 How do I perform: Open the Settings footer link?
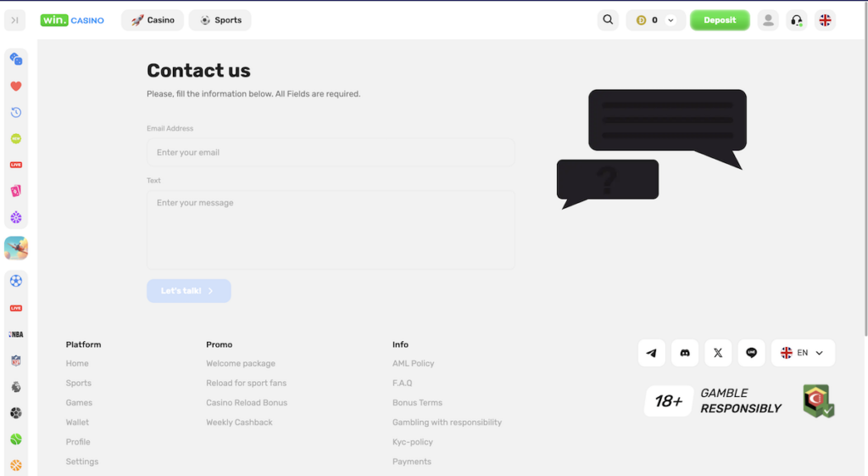[82, 462]
